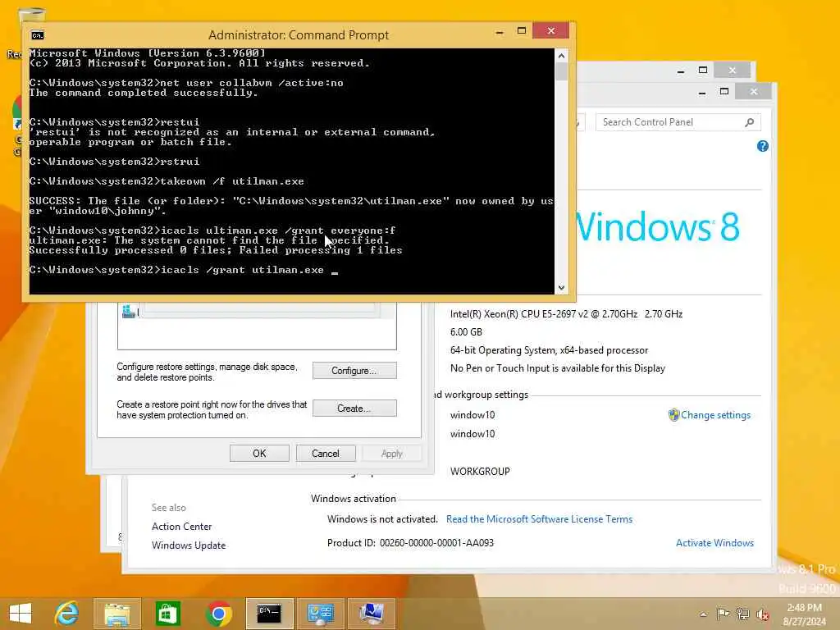Close the Command Prompt window
Screen dimensions: 840x630
point(550,31)
